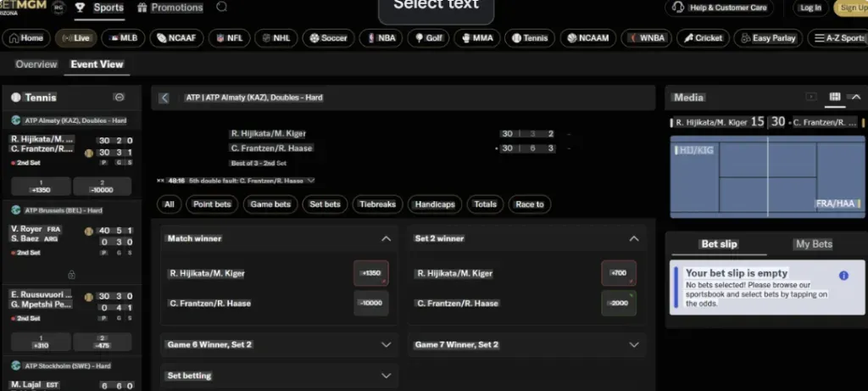This screenshot has width=868, height=391.
Task: Select the grid scoreboard icon in Media
Action: pos(835,97)
